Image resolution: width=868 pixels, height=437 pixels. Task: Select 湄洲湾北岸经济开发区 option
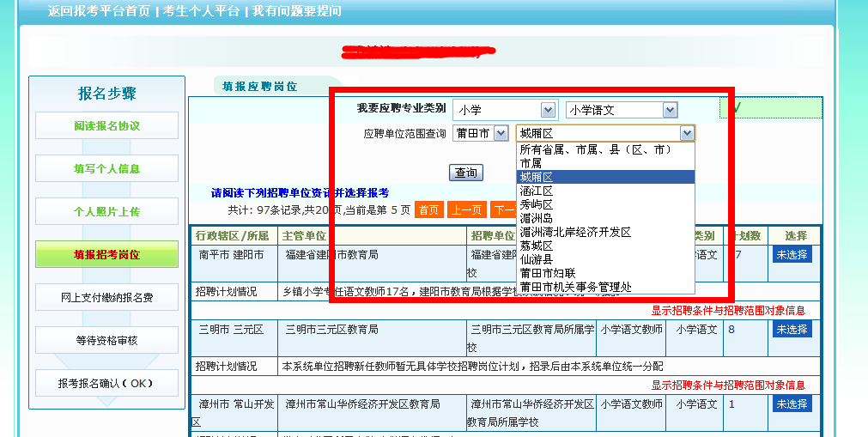(x=575, y=232)
